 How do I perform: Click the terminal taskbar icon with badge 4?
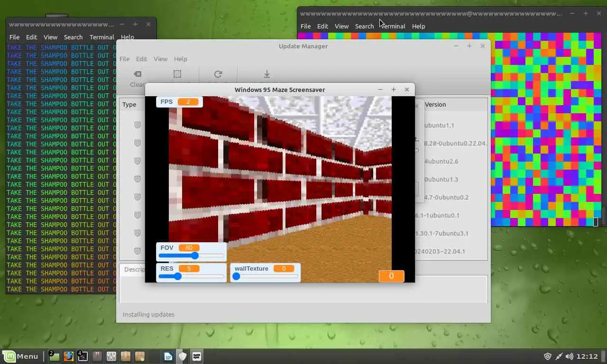click(x=83, y=356)
